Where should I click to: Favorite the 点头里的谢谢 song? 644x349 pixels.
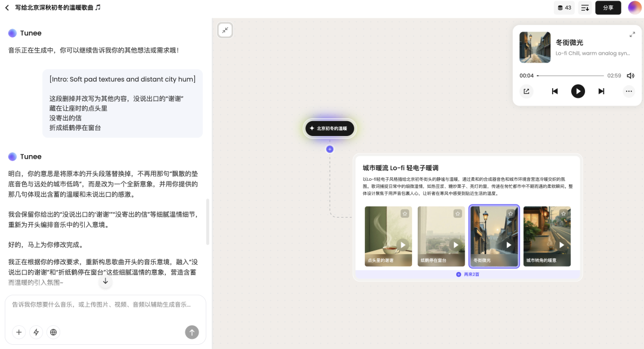coord(405,214)
